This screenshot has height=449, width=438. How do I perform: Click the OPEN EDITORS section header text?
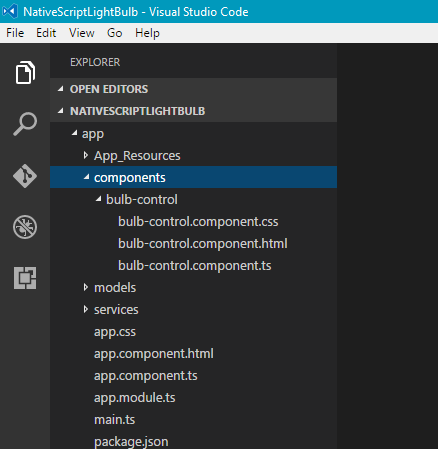coord(109,89)
